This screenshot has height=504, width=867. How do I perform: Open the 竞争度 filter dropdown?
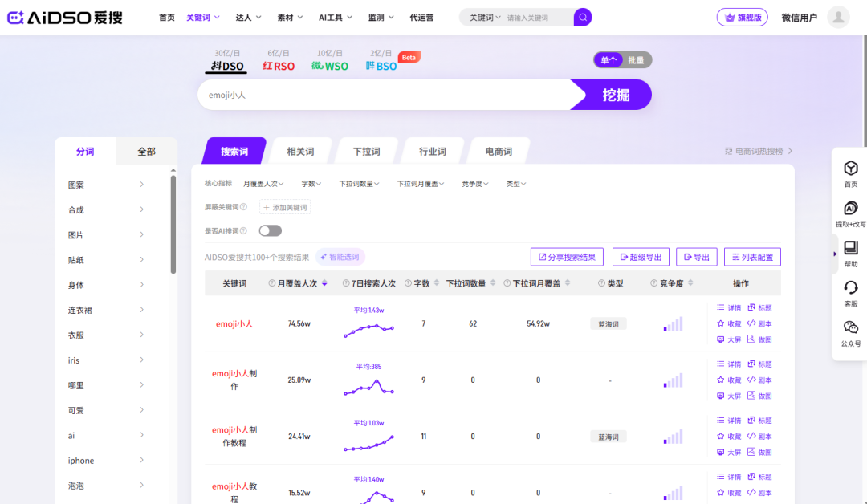pos(475,183)
